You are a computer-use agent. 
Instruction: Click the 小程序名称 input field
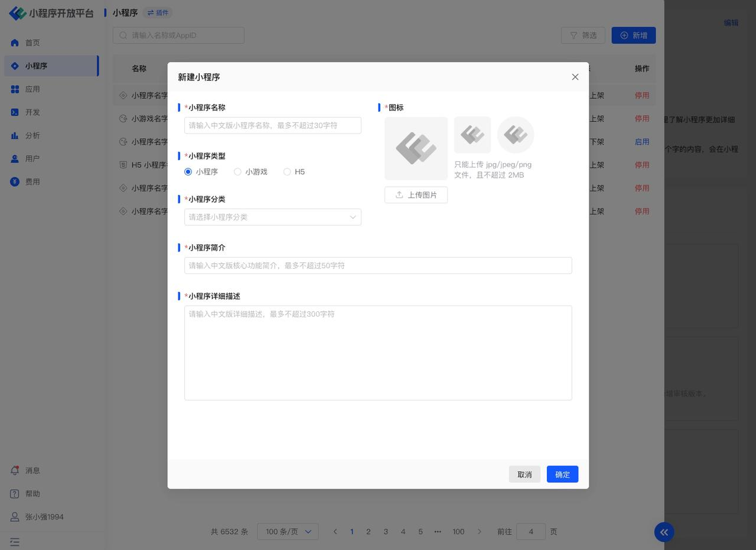point(272,125)
